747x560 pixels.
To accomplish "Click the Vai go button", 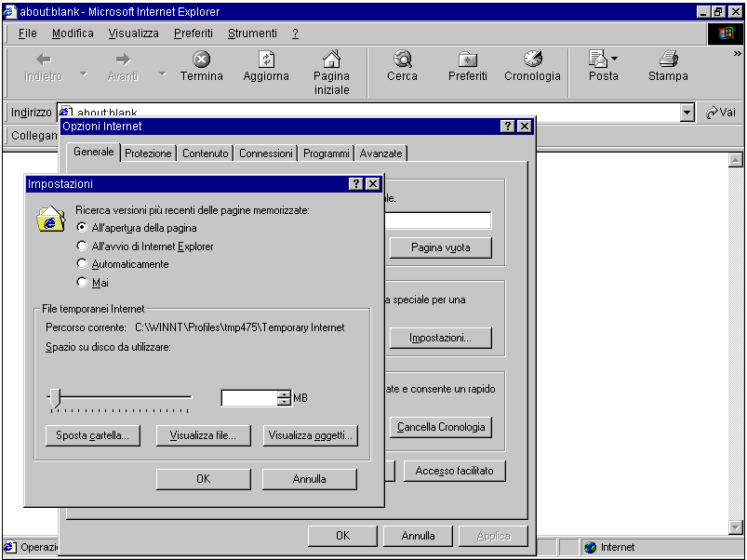I will coord(721,113).
